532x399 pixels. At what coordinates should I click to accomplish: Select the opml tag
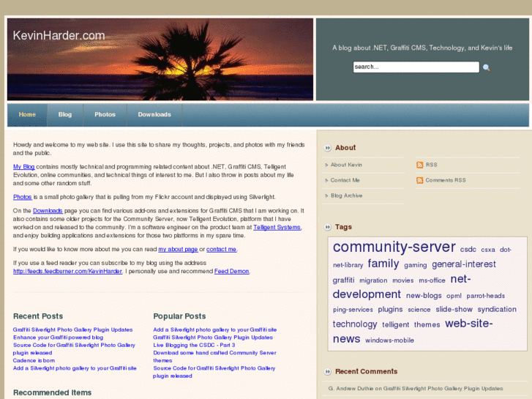454,296
